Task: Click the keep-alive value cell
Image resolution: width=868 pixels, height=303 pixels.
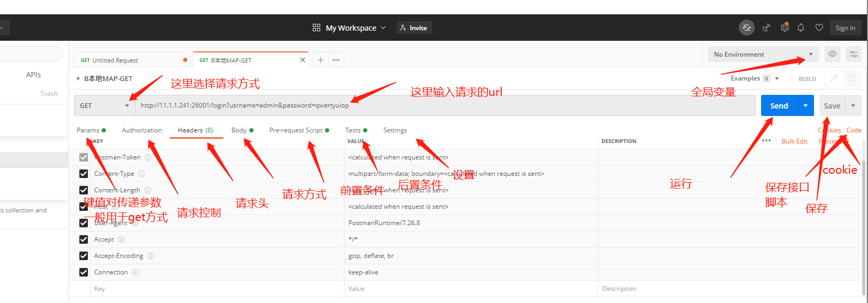Action: (x=471, y=272)
